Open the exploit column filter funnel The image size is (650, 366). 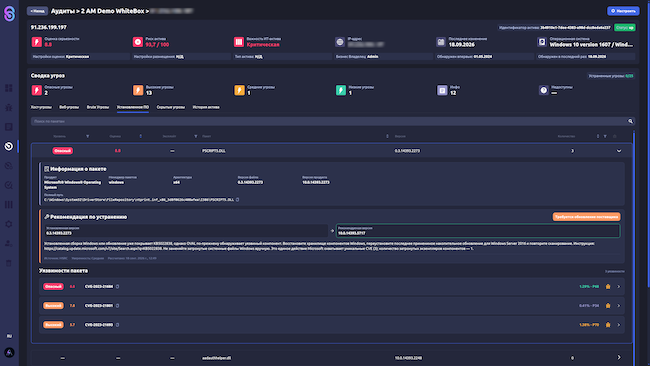[x=196, y=136]
